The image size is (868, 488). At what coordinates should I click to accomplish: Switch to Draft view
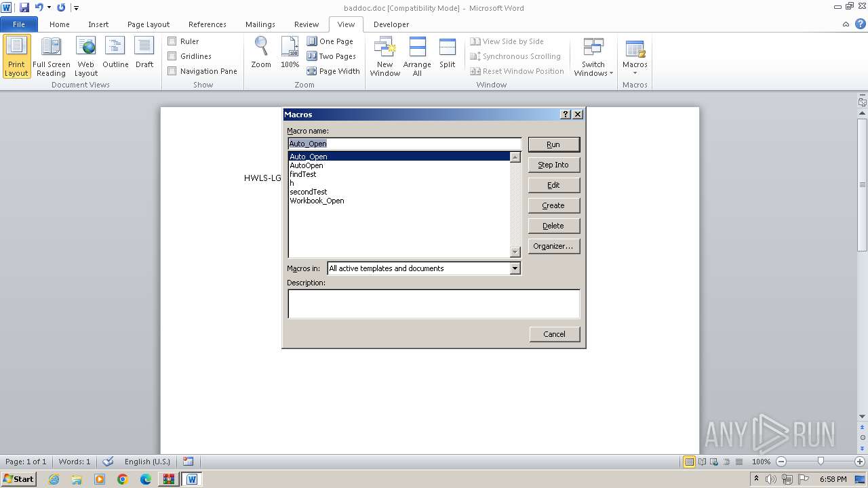click(x=144, y=53)
